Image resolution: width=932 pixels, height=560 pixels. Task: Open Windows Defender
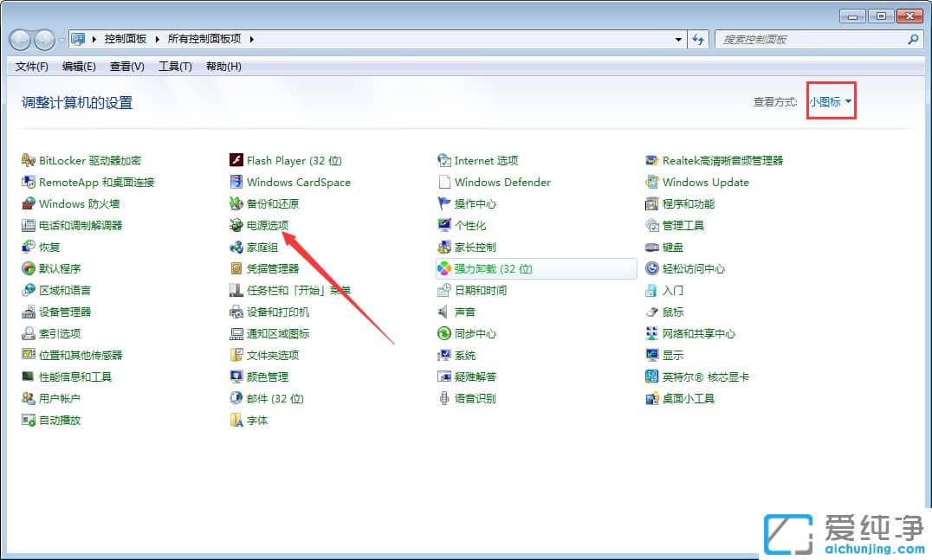point(503,182)
